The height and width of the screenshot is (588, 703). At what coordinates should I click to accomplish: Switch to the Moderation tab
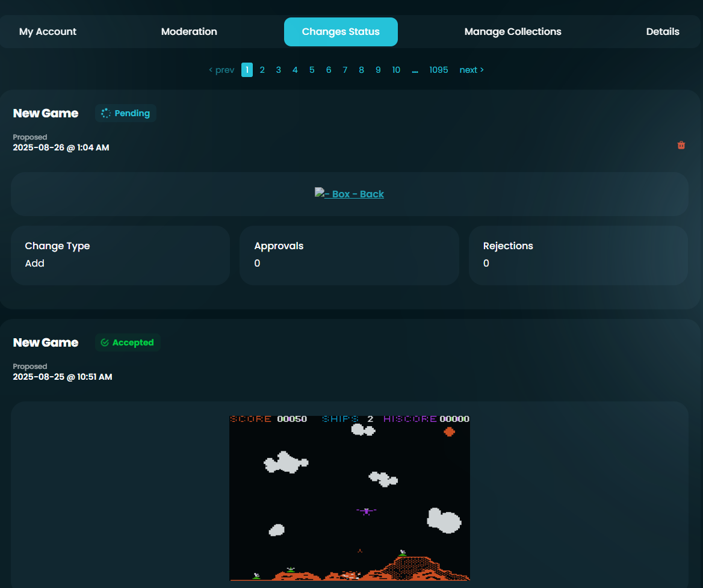pos(189,32)
